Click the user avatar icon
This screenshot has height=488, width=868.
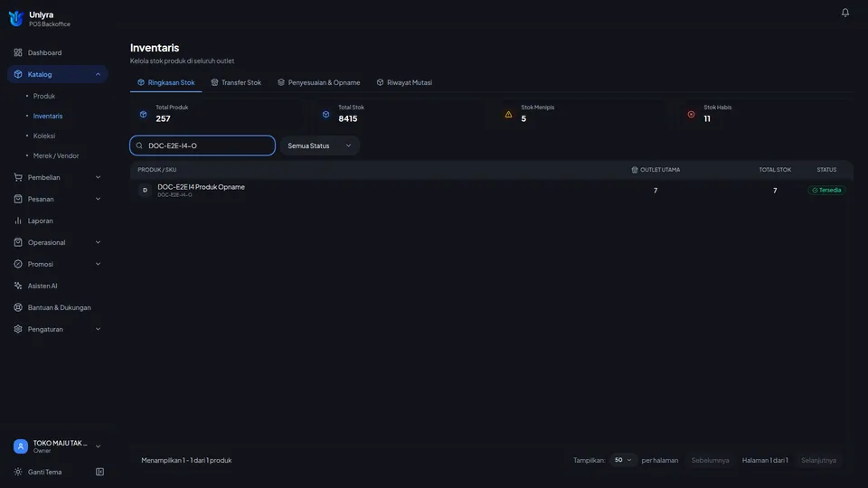(21, 446)
